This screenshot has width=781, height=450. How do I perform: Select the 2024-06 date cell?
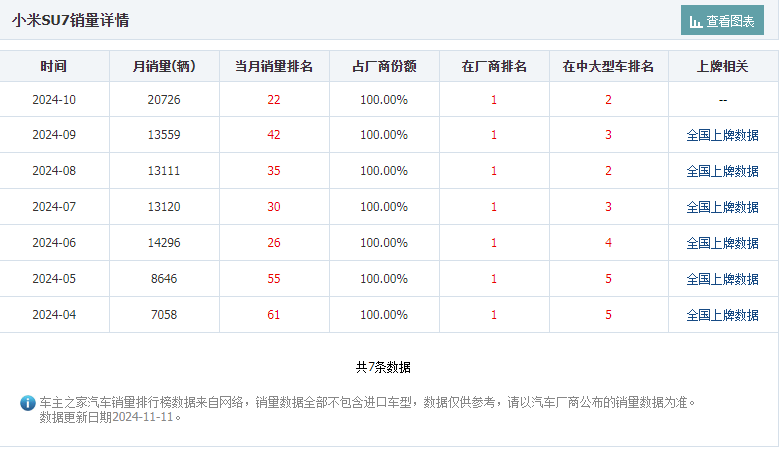click(x=54, y=243)
